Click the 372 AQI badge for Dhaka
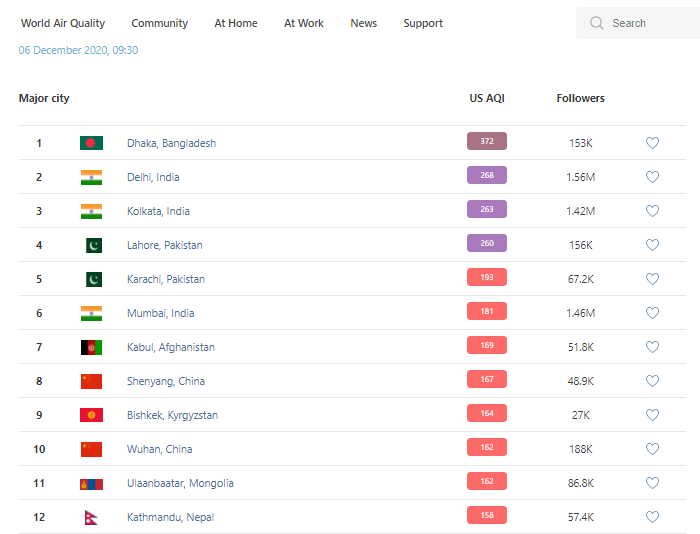Viewport: 700px width, 534px height. (487, 142)
